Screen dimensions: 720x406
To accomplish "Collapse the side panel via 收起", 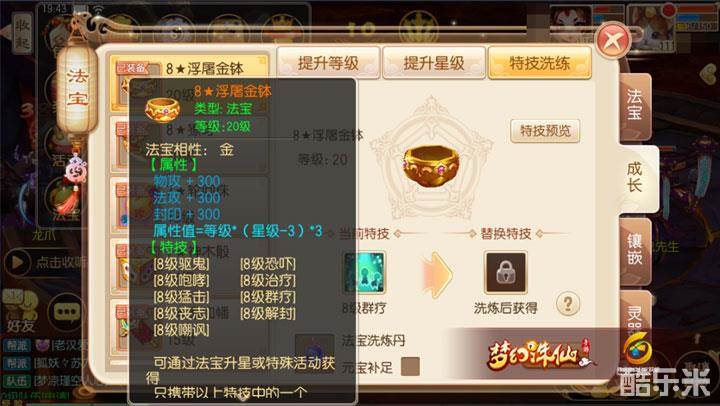I will 21,33.
